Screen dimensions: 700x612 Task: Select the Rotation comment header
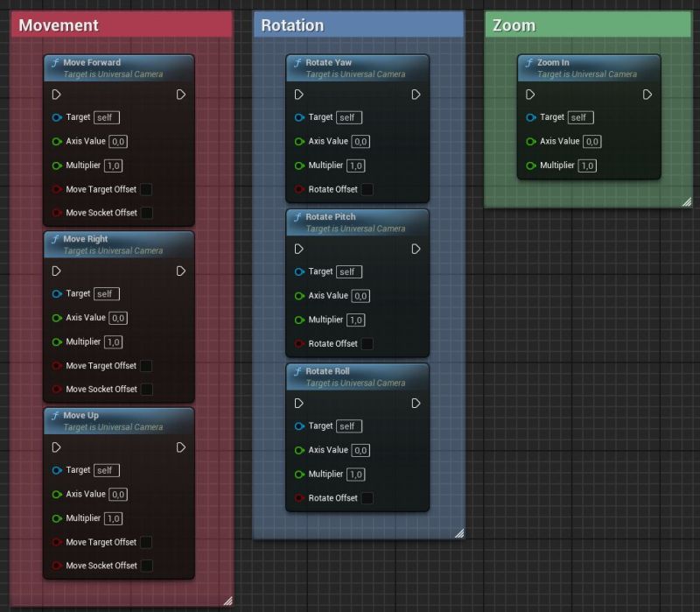(x=291, y=25)
